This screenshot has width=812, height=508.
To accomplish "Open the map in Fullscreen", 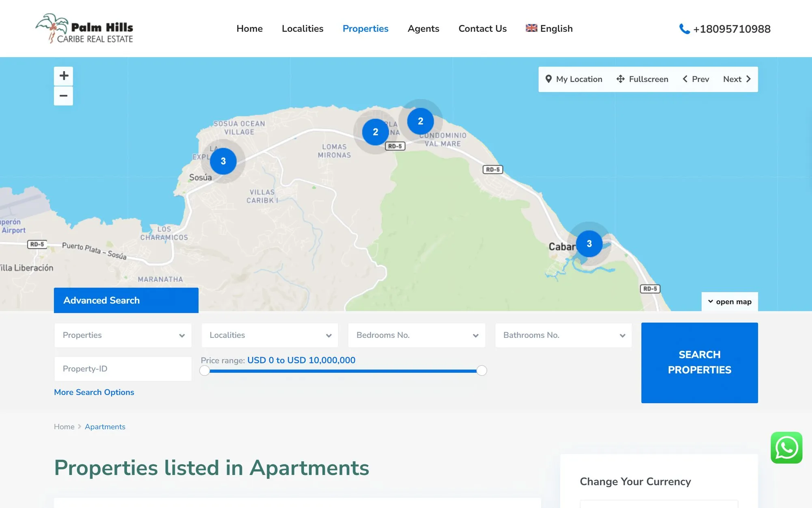I will tap(642, 79).
